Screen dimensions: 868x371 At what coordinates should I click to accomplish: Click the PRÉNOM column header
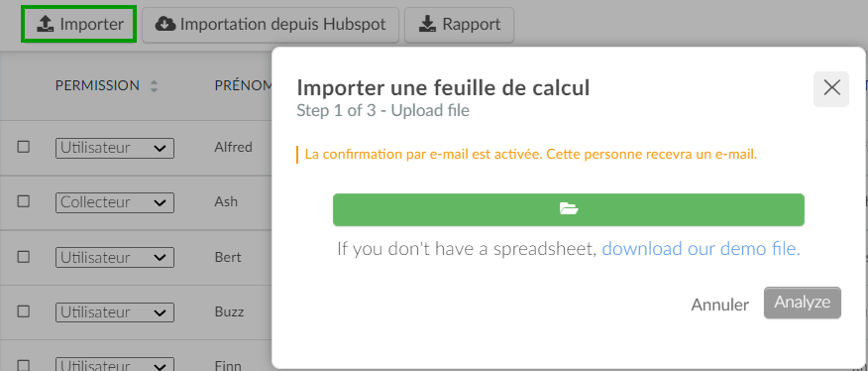click(x=244, y=86)
